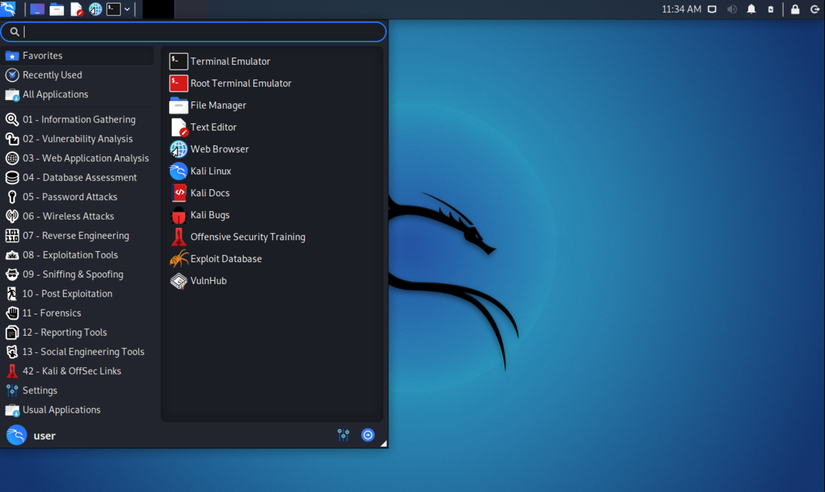The width and height of the screenshot is (825, 492).
Task: Click the log out icon in top-right corner
Action: click(x=814, y=9)
